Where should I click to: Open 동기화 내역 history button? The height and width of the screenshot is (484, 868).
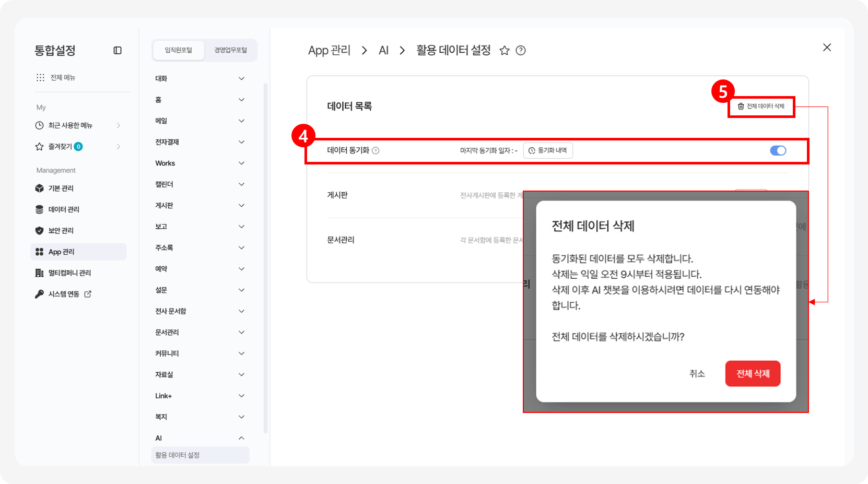pos(548,151)
